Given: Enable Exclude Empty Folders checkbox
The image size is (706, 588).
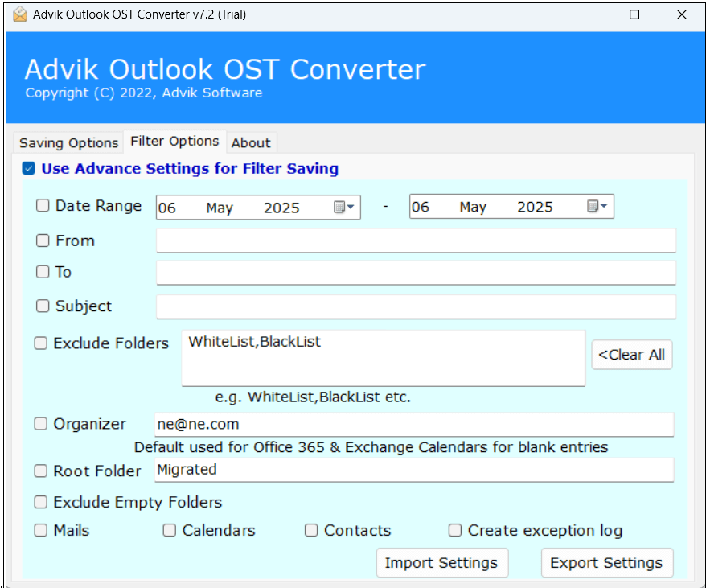Looking at the screenshot, I should [41, 502].
